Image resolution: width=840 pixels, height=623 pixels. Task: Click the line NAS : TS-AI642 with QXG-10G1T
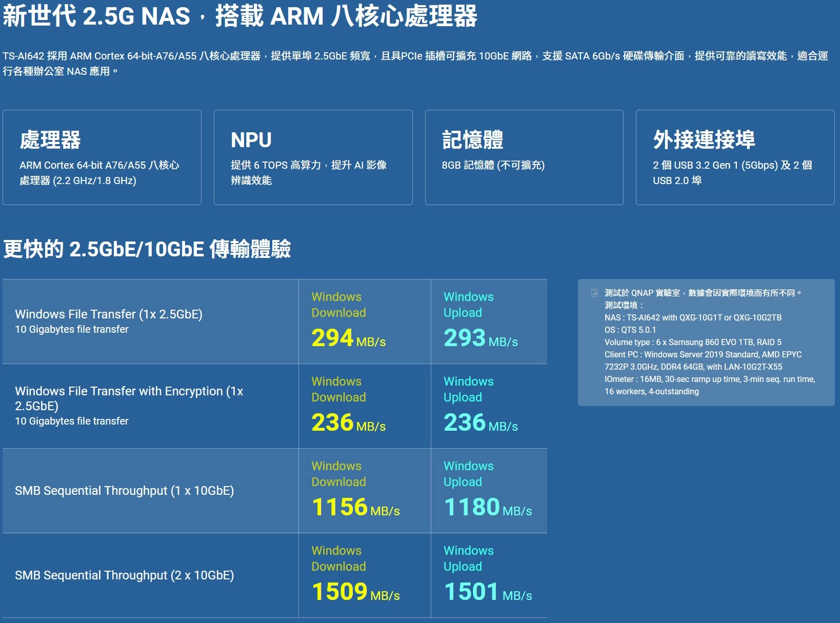click(693, 317)
